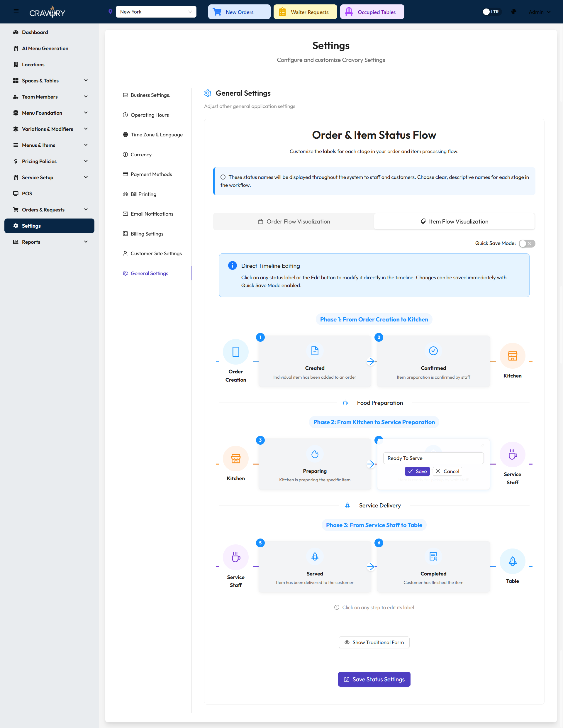Click the arrow between Served and Completed
The height and width of the screenshot is (728, 563).
[x=371, y=567]
